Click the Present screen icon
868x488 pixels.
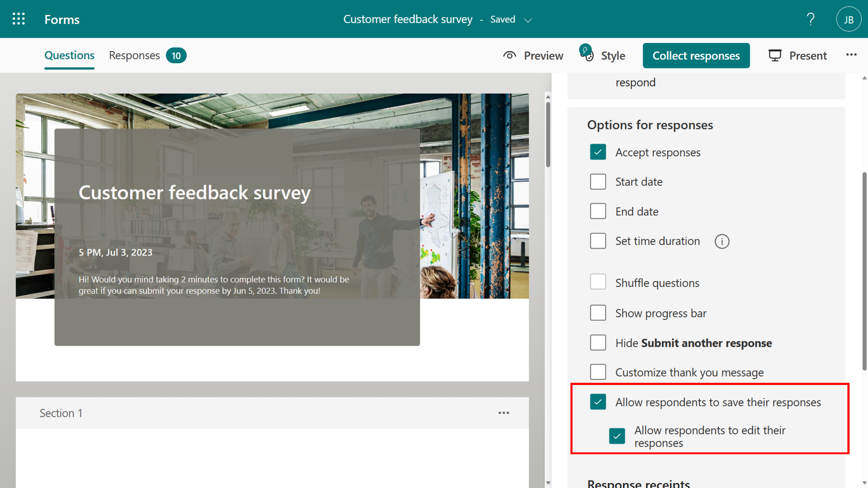[775, 56]
